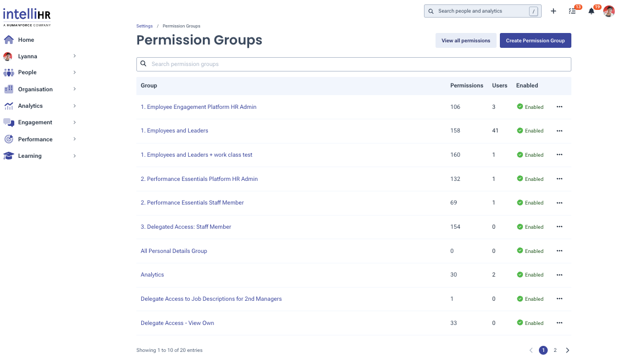Click the View all permissions button
Viewport: 617px width, 364px height.
coord(466,40)
